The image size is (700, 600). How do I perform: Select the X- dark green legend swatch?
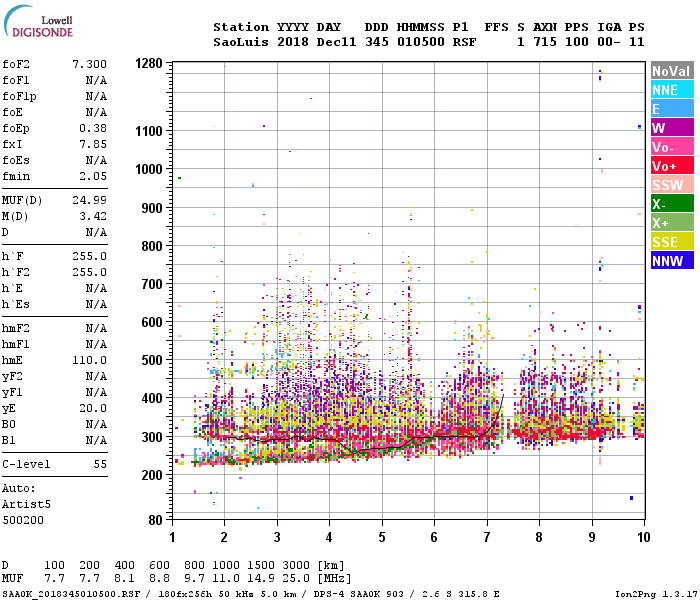point(672,204)
